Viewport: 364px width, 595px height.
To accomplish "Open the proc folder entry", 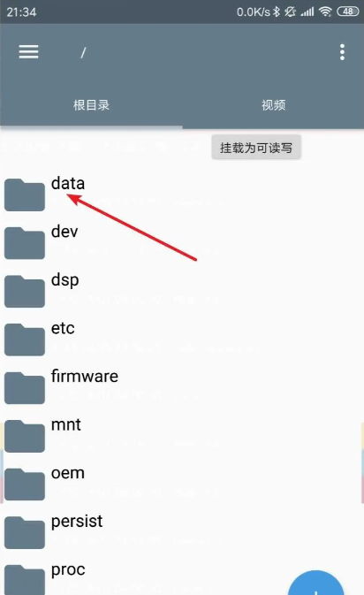I will [x=182, y=577].
